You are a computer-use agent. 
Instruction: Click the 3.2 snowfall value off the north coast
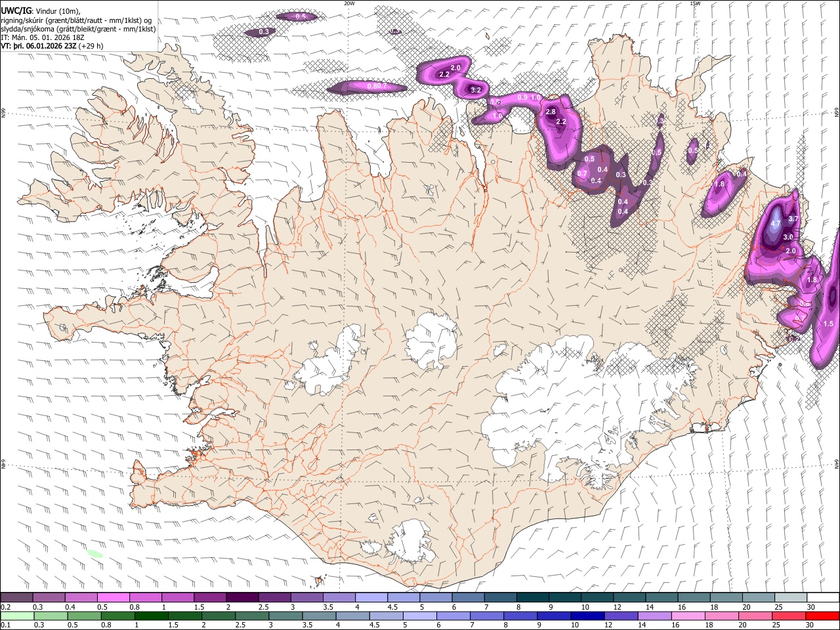476,90
